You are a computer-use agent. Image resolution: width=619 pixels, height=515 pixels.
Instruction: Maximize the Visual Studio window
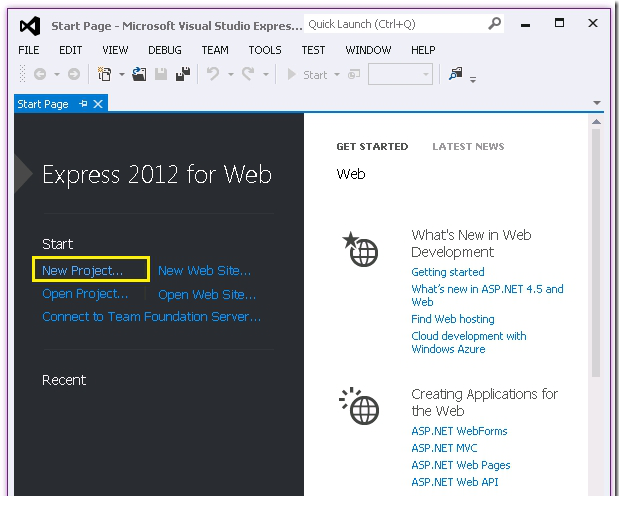559,23
